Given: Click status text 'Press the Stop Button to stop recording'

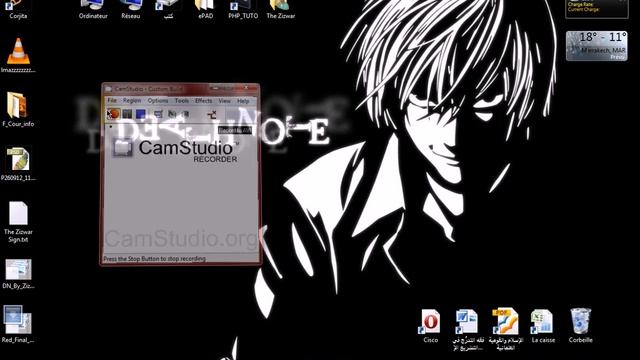Looking at the screenshot, I should (154, 259).
